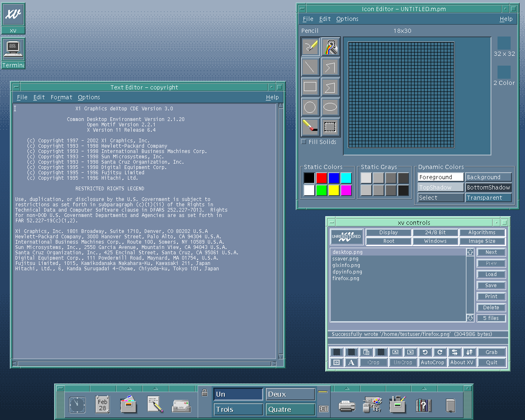Click the Trash can on the front panel
This screenshot has height=420, width=525.
450,405
